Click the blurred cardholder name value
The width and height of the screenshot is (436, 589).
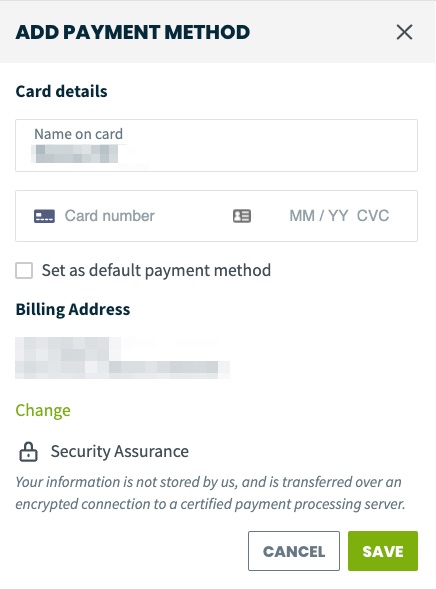pyautogui.click(x=76, y=154)
